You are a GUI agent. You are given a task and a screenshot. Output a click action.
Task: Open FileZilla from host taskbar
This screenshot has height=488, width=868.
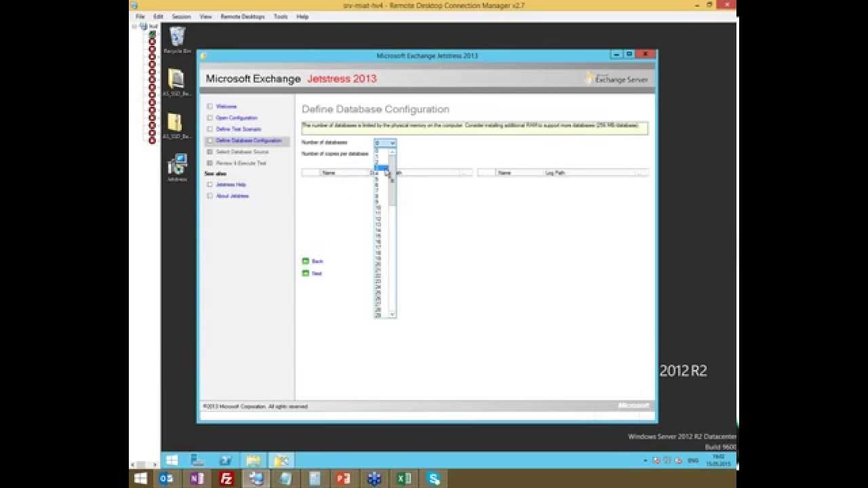pos(226,479)
